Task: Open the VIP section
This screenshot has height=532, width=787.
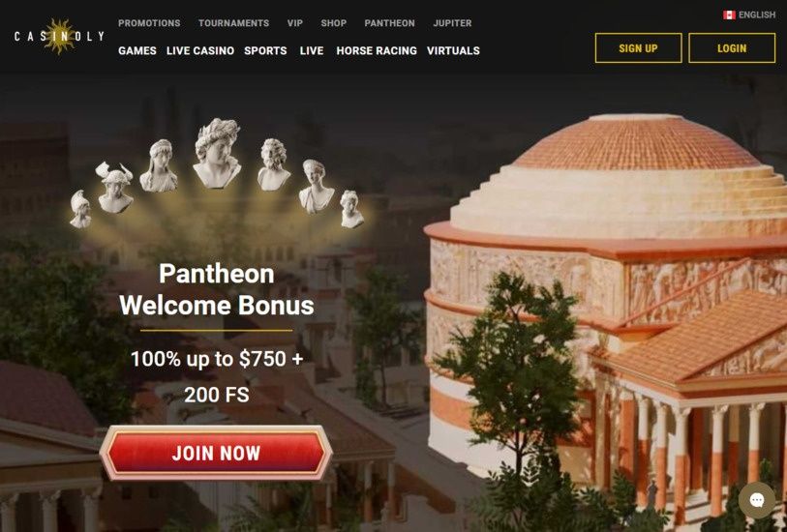Action: click(x=295, y=23)
